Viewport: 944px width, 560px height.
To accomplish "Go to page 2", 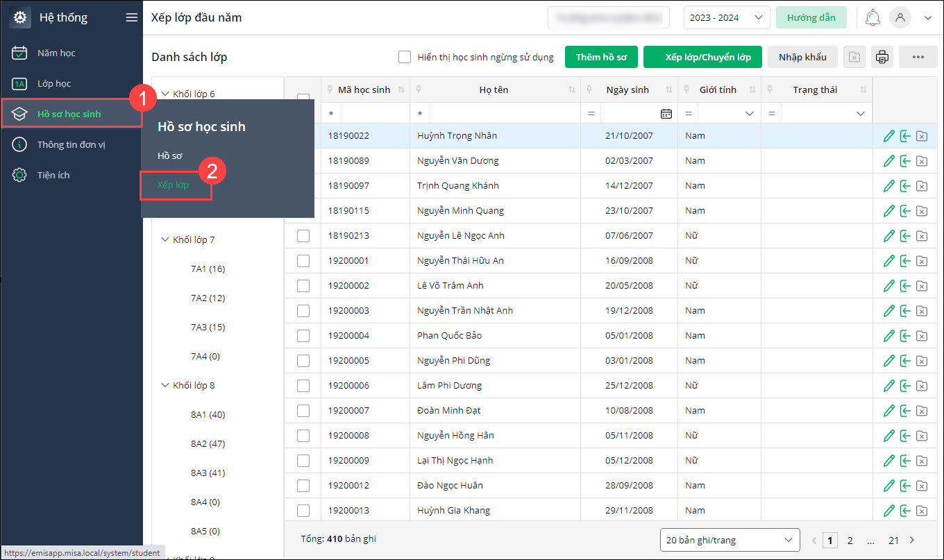I will (x=850, y=540).
